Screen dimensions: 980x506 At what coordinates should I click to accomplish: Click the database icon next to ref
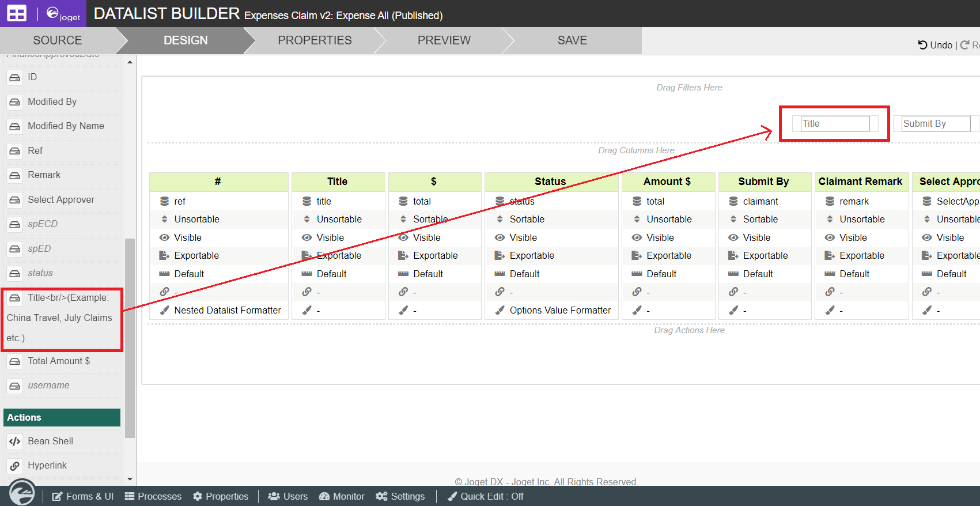pyautogui.click(x=164, y=201)
